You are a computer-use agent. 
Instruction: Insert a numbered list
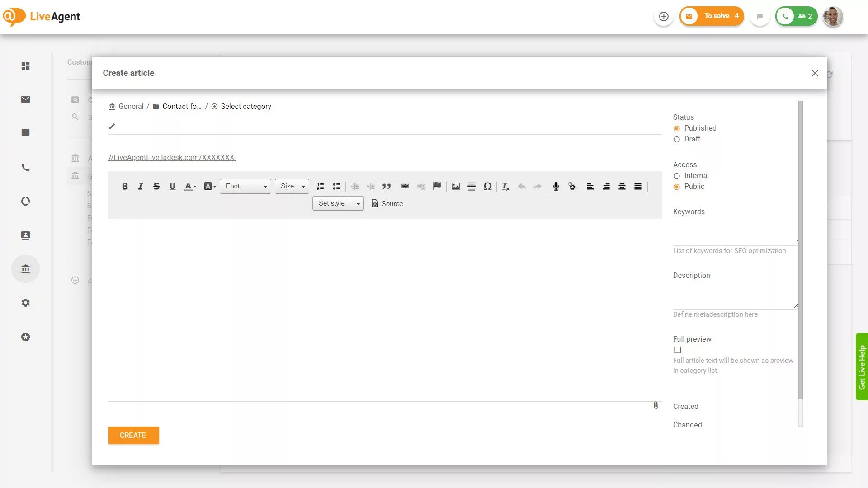tap(321, 186)
